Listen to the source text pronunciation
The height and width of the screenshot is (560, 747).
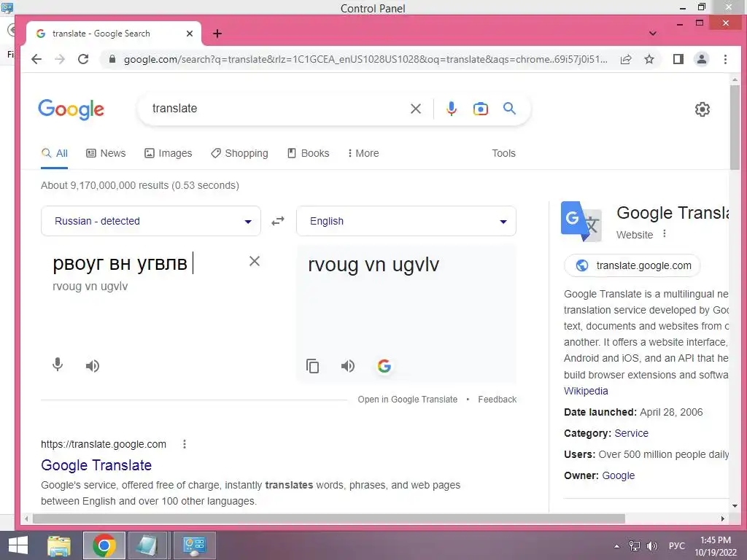pyautogui.click(x=93, y=366)
